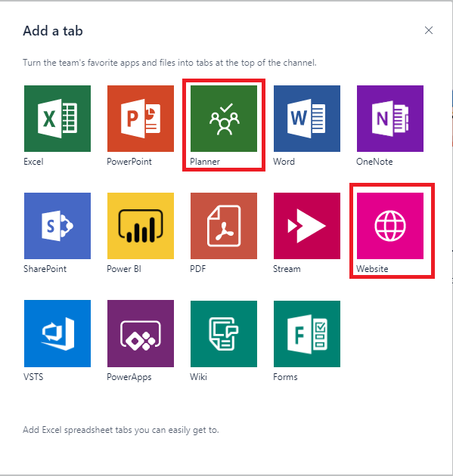Image resolution: width=453 pixels, height=476 pixels.
Task: Pick the Word app tile
Action: pyautogui.click(x=307, y=119)
